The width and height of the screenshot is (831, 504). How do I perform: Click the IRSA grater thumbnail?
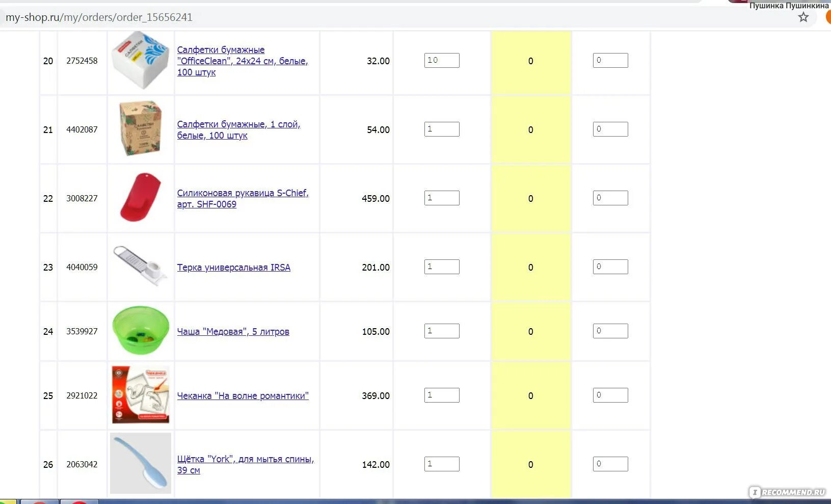(140, 266)
